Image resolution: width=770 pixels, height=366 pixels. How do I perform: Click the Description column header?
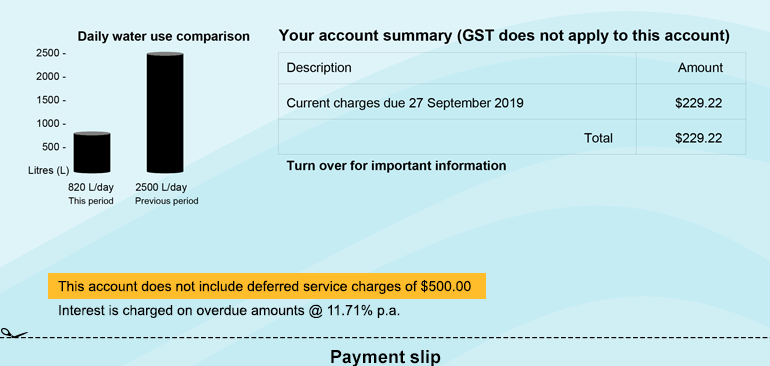(319, 68)
